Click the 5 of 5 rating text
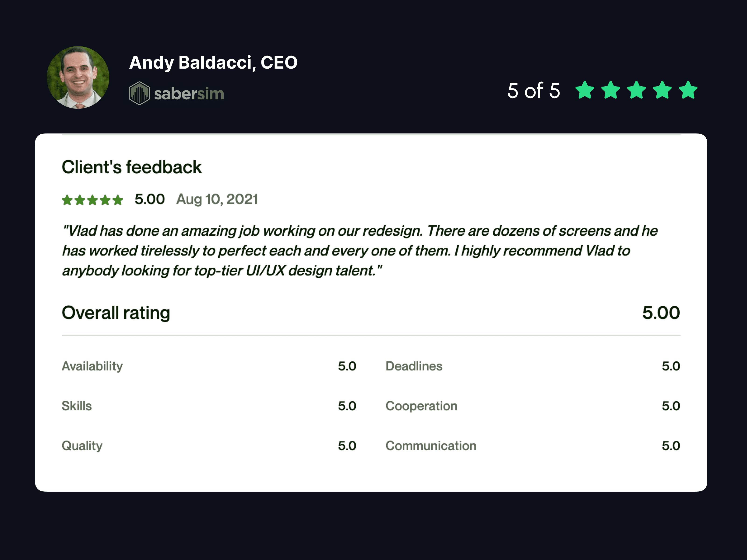Viewport: 747px width, 560px height. pos(534,91)
